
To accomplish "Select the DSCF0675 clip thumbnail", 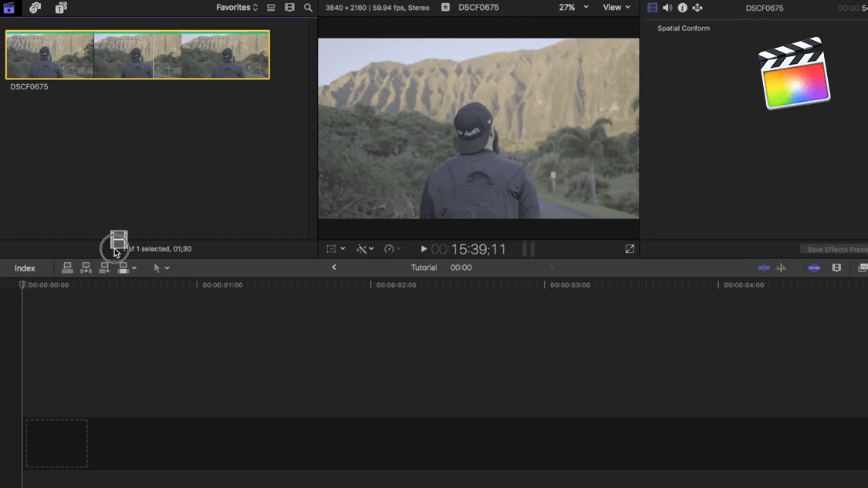I will (137, 55).
